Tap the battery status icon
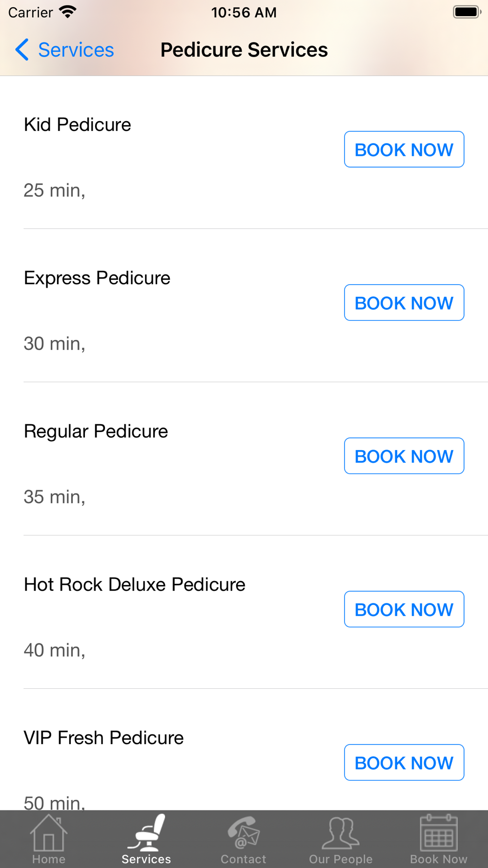Screen dimensions: 488x868 click(x=467, y=12)
